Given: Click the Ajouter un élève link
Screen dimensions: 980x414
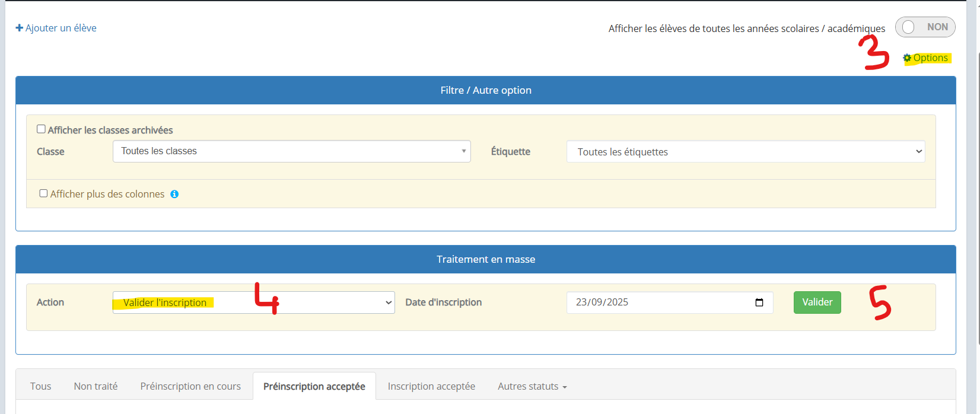Looking at the screenshot, I should coord(61,28).
